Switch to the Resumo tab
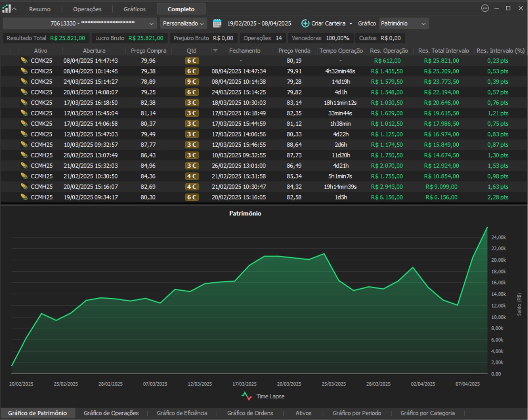Screen dimensions: 528x420 (x=40, y=9)
